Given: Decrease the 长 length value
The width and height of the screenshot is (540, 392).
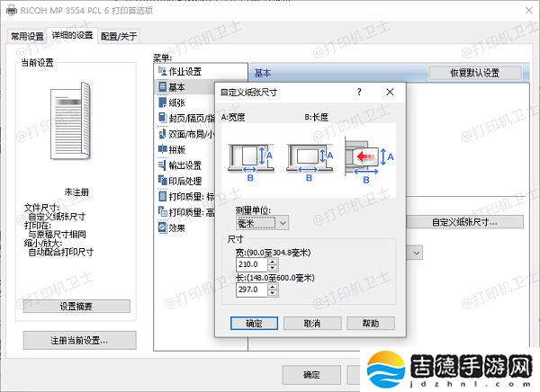Looking at the screenshot, I should point(273,292).
